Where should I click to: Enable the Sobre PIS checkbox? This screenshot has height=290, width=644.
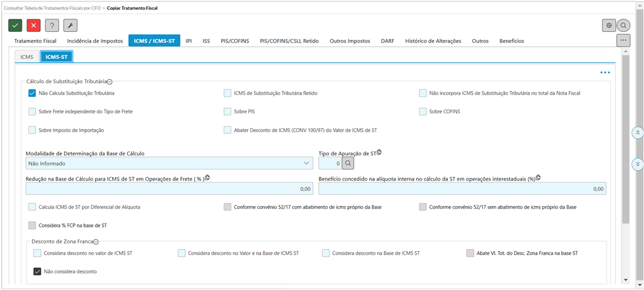tap(228, 112)
